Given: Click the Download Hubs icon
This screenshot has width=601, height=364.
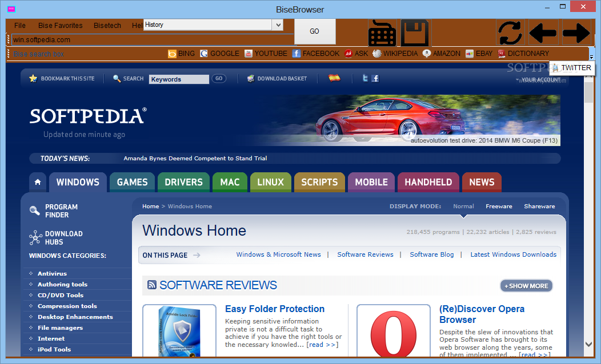Looking at the screenshot, I should pos(35,238).
